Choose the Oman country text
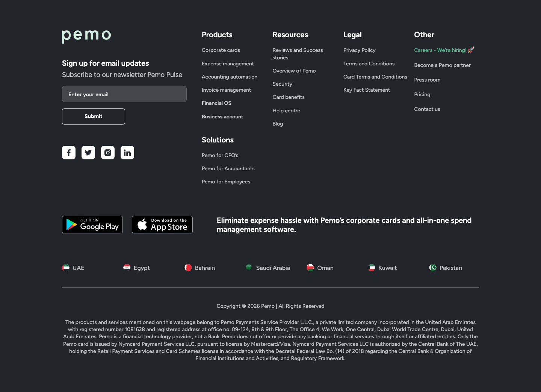This screenshot has width=541, height=392. (325, 268)
